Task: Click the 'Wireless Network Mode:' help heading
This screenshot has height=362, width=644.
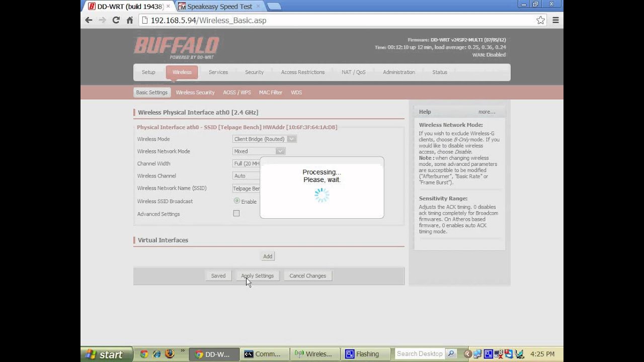Action: (451, 125)
